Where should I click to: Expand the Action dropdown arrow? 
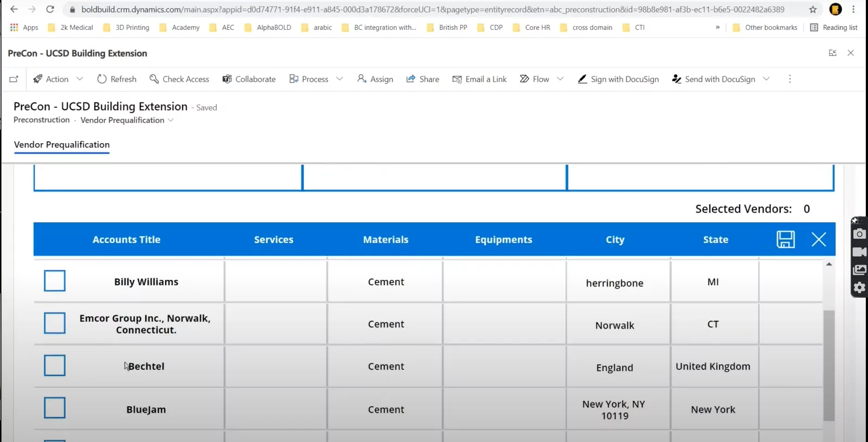pos(80,79)
